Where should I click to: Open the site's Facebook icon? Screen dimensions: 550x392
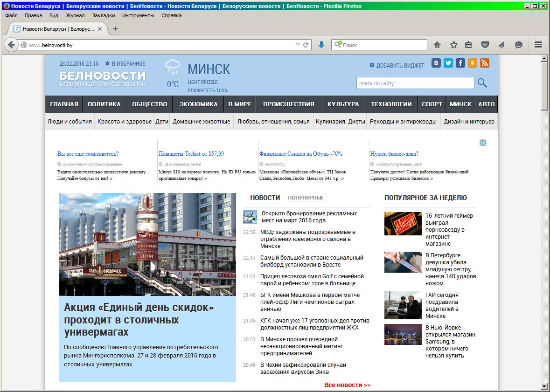coord(460,63)
